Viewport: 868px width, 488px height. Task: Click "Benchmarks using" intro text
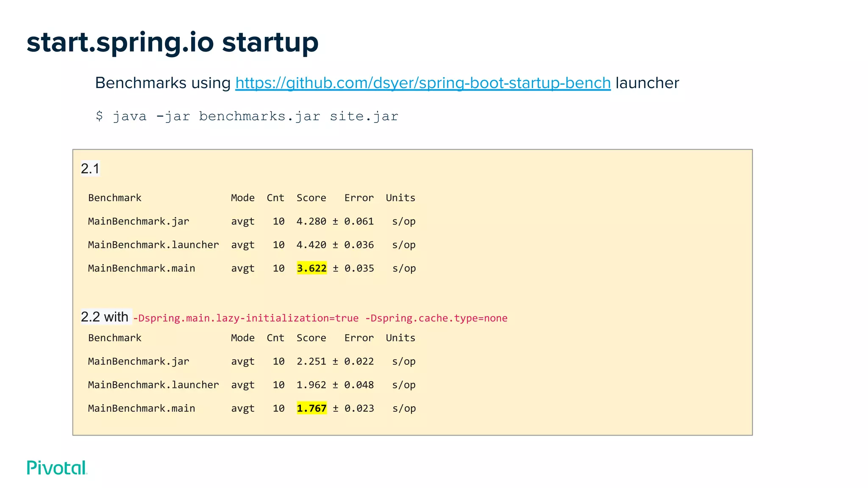pyautogui.click(x=163, y=83)
